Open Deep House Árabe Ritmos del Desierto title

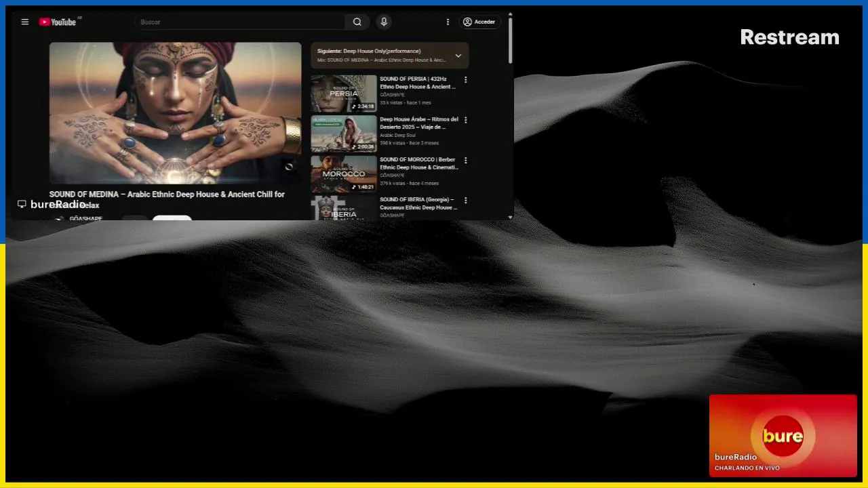419,123
